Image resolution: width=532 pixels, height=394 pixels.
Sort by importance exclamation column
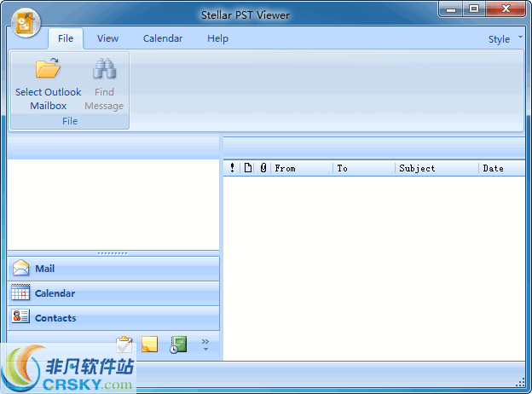click(232, 168)
